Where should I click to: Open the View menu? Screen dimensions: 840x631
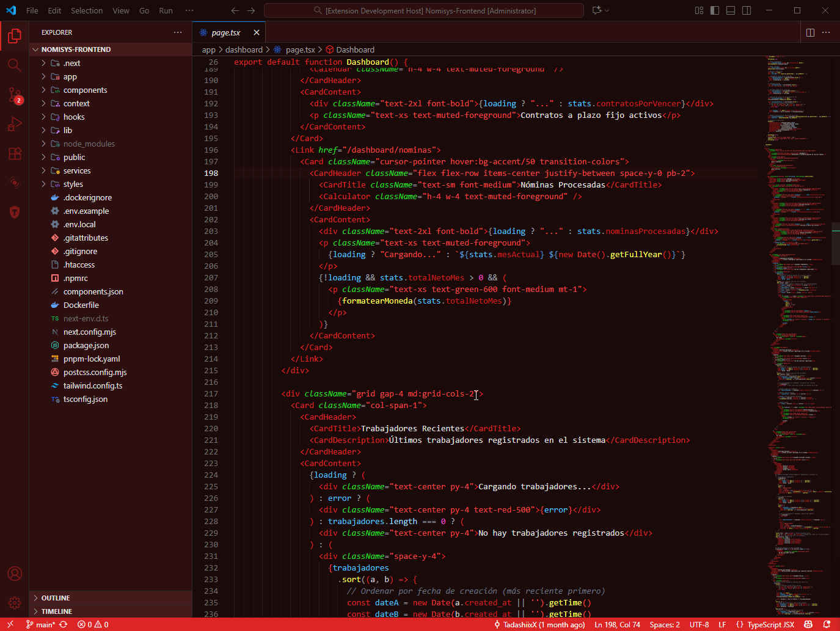click(x=121, y=10)
